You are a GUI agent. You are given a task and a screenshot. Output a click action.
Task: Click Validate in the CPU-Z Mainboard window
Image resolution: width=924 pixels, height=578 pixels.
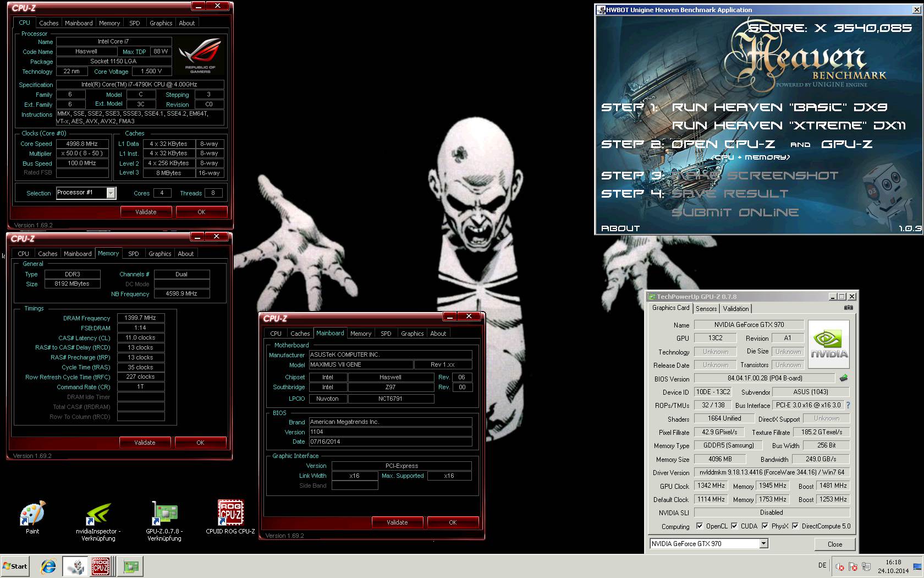(397, 522)
